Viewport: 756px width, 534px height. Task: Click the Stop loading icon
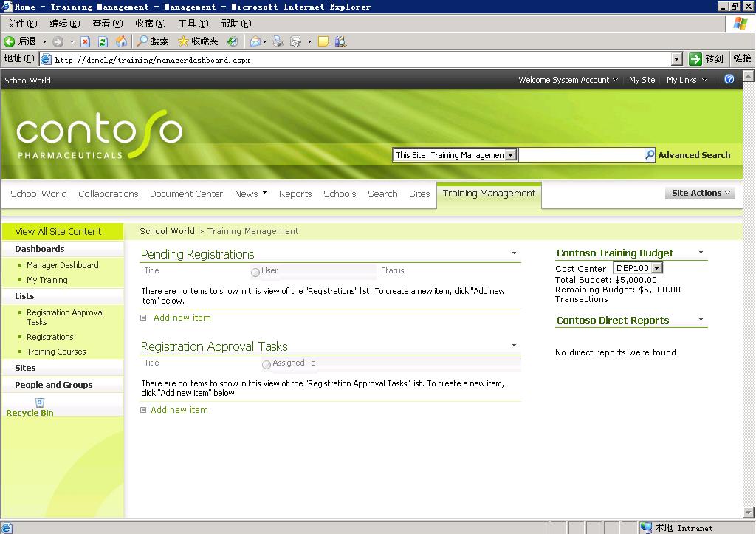[85, 41]
